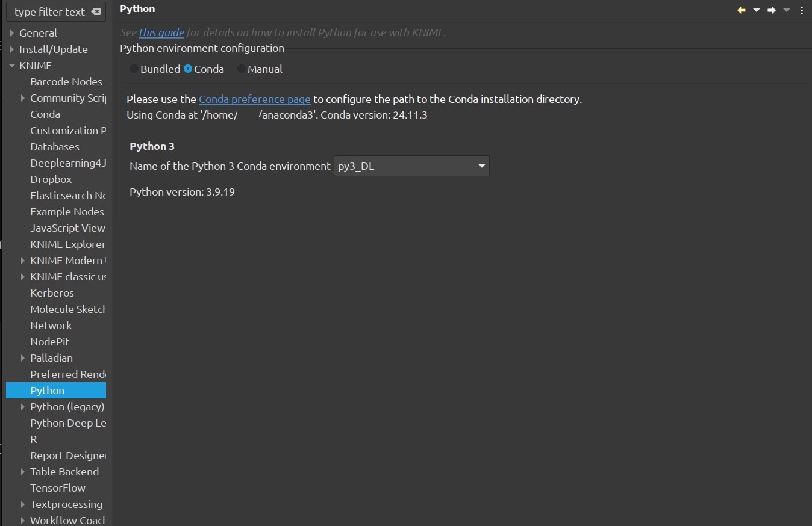Select the Community Scripting entry

coord(68,98)
